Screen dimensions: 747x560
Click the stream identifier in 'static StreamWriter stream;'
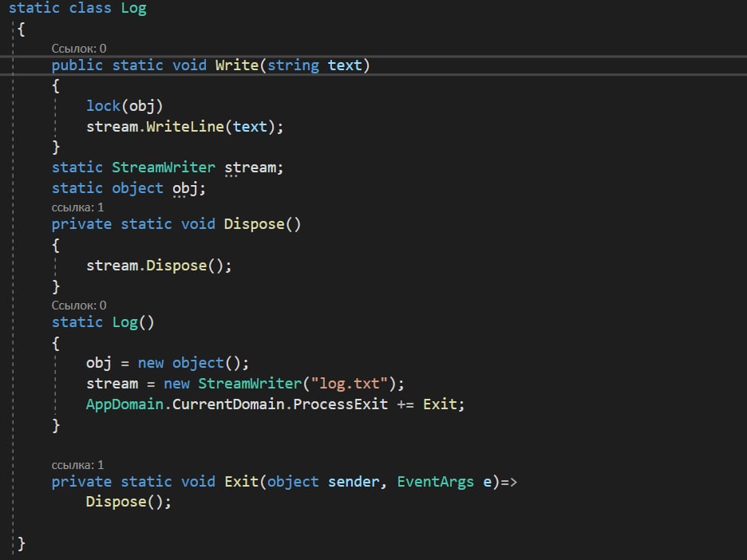(250, 168)
